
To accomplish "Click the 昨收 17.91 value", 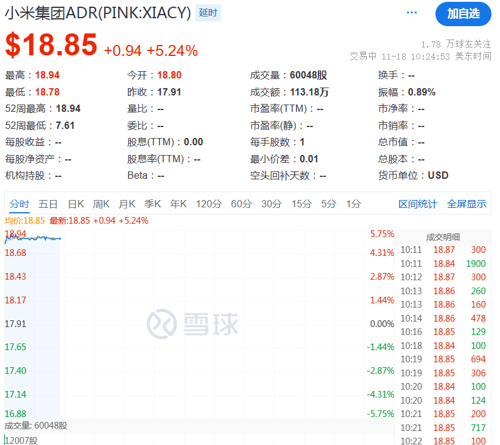I will pyautogui.click(x=169, y=92).
